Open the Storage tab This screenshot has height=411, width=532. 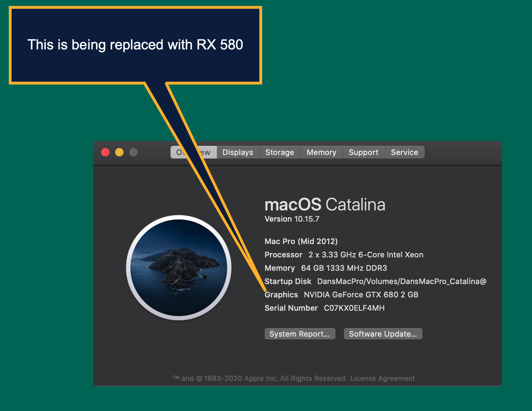(x=280, y=152)
